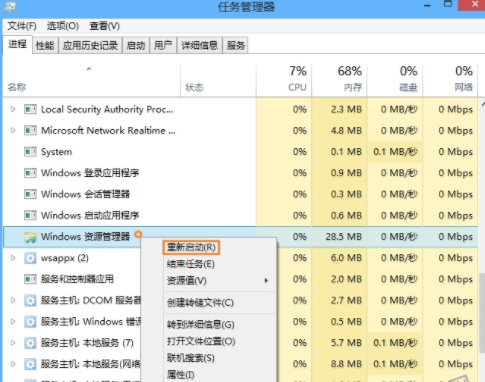Switch to the 启动 tab

(x=136, y=45)
